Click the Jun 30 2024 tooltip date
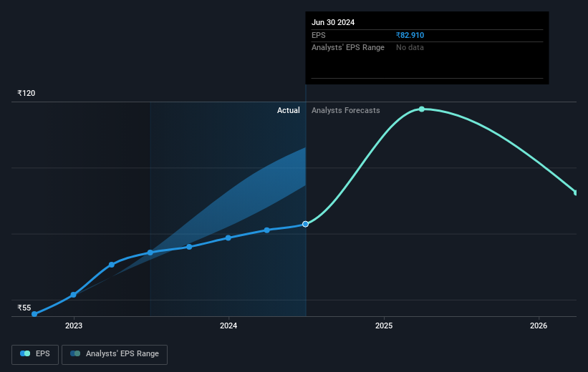This screenshot has height=372, width=588. 333,22
